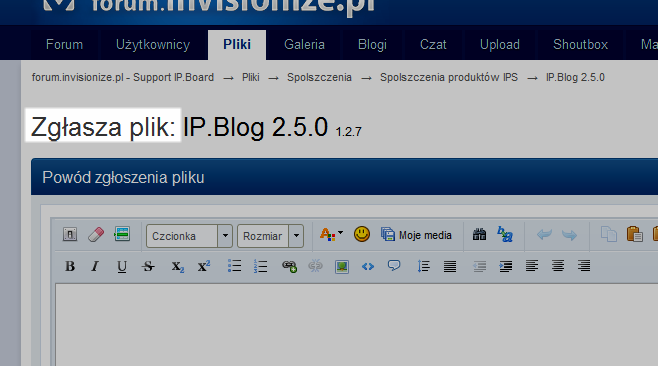The height and width of the screenshot is (366, 658).
Task: Open the Blogi tab
Action: (372, 44)
